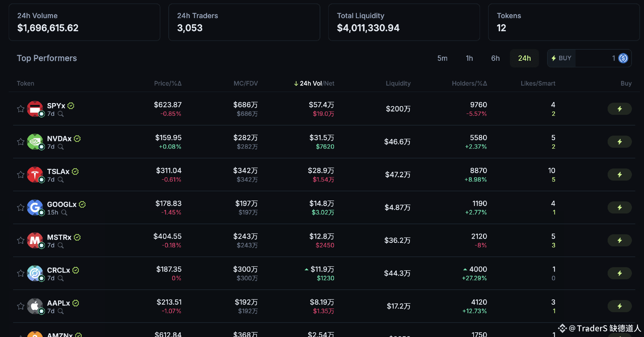The image size is (644, 337).
Task: Quick buy GOOGLx with lightning button
Action: click(x=620, y=207)
